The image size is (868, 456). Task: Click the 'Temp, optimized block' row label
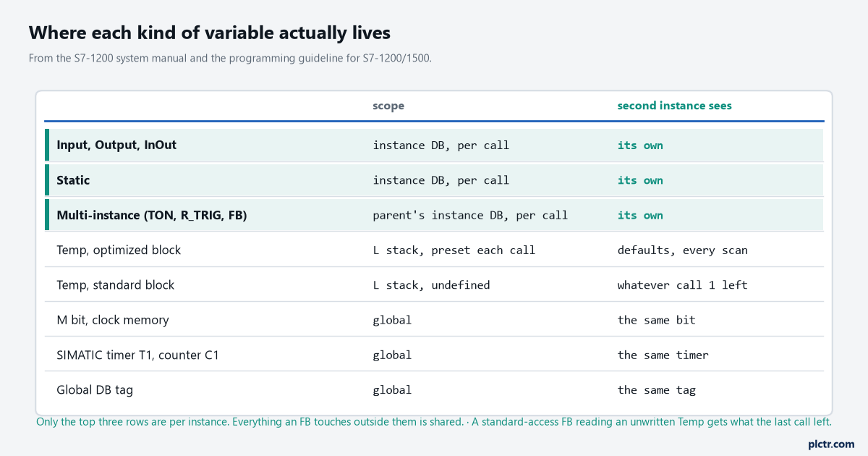pyautogui.click(x=119, y=250)
